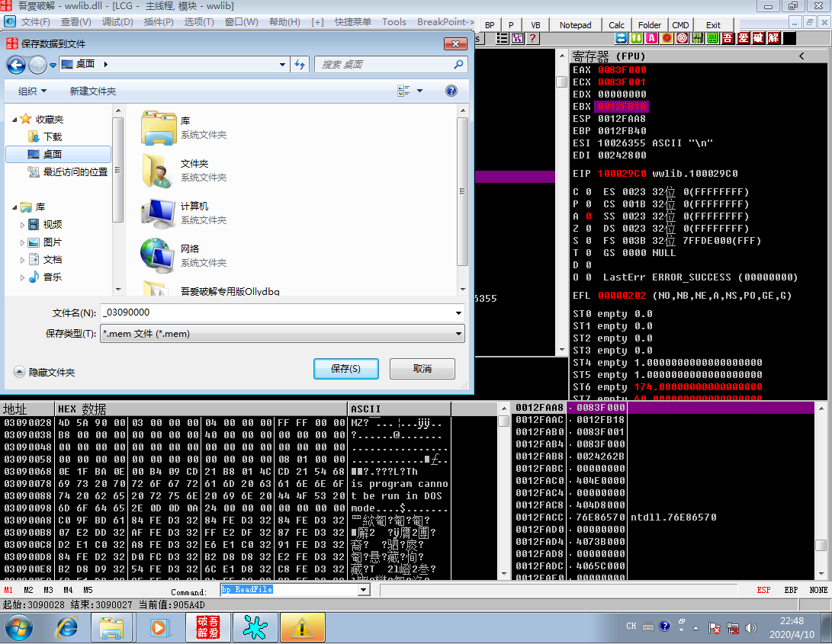Click the blue help icon in save dialog
Image resolution: width=832 pixels, height=644 pixels.
[x=451, y=91]
